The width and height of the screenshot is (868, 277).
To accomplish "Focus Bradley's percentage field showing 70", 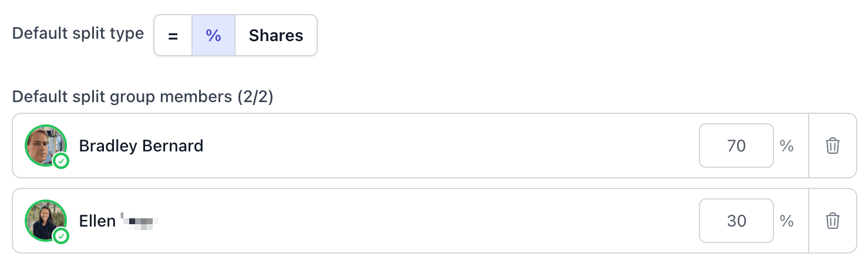I will click(736, 146).
